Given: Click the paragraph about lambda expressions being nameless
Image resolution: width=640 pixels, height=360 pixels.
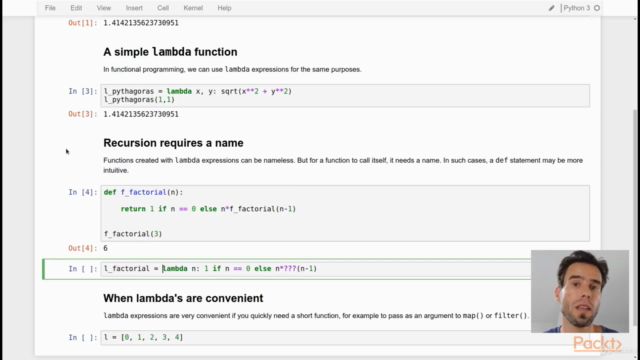Looking at the screenshot, I should [343, 165].
